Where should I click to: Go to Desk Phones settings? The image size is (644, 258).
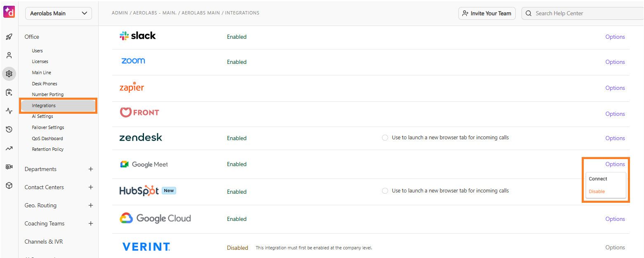pyautogui.click(x=45, y=84)
